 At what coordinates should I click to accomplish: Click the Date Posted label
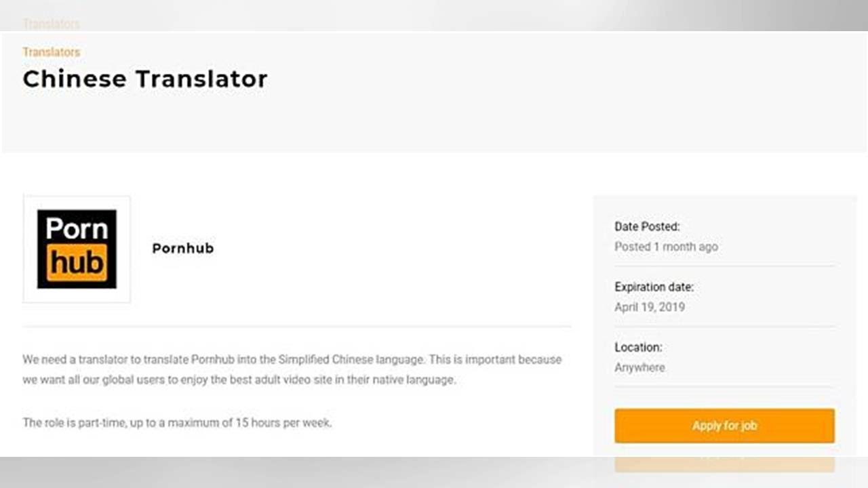pyautogui.click(x=647, y=226)
